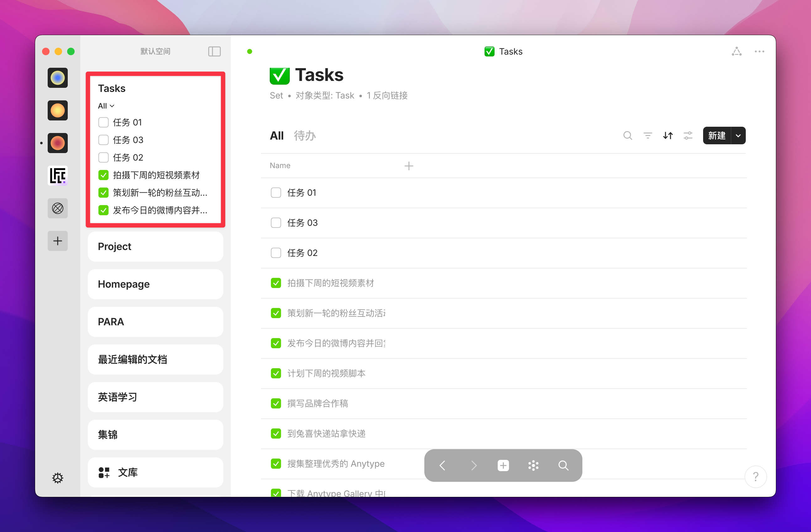811x532 pixels.
Task: Check 任务 02 in sidebar widget
Action: click(103, 157)
